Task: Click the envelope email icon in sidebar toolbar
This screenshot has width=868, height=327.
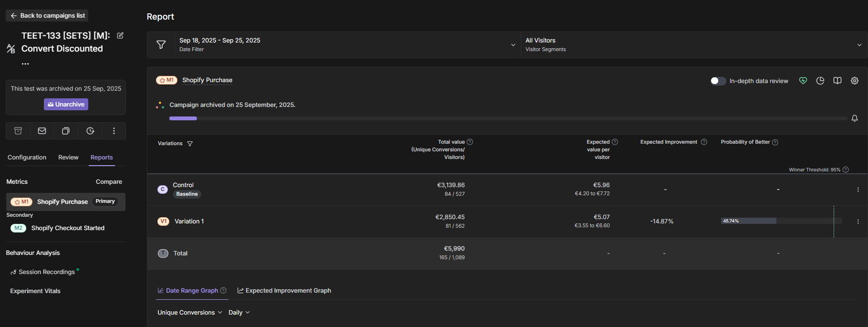Action: point(42,131)
